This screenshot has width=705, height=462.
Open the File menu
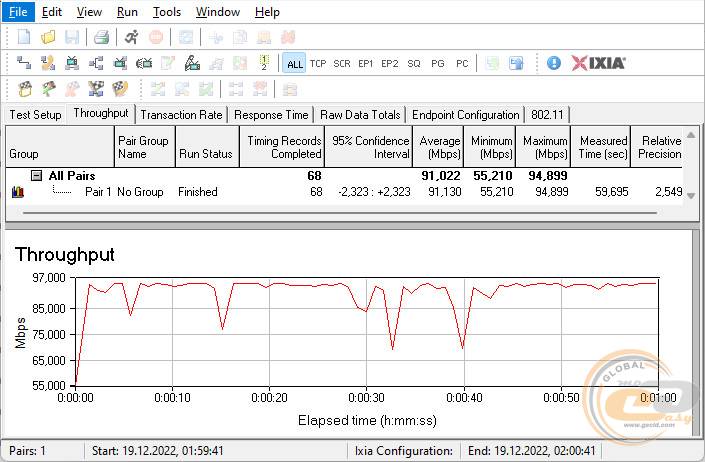pos(18,12)
